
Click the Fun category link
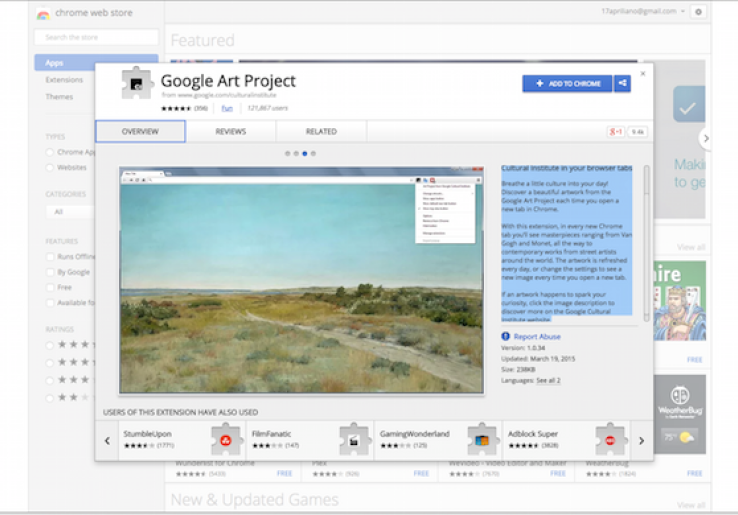[227, 108]
